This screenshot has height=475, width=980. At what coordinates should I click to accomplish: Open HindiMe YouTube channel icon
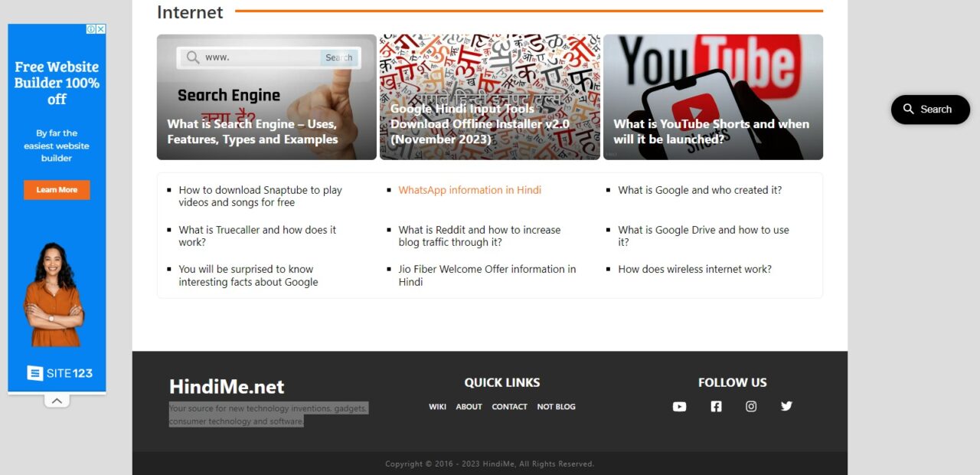point(679,407)
